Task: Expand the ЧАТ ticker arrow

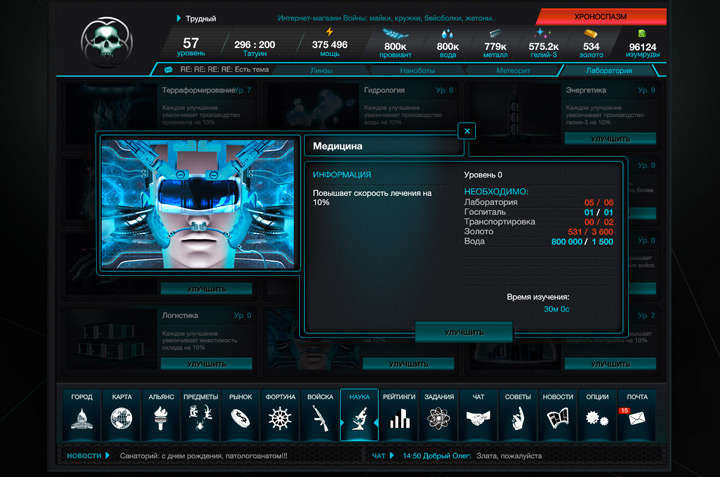Action: click(392, 455)
